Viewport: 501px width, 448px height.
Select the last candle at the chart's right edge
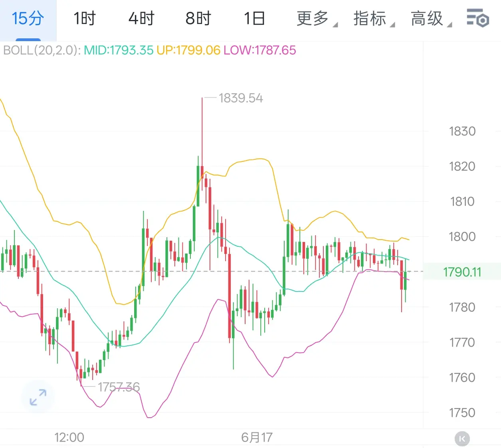[x=405, y=281]
